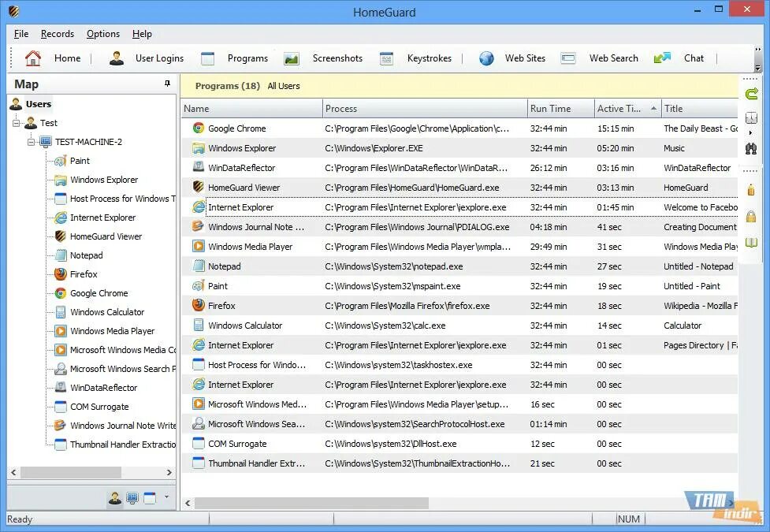This screenshot has height=532, width=770.
Task: Select the Notepad row in programs list
Action: pyautogui.click(x=459, y=266)
